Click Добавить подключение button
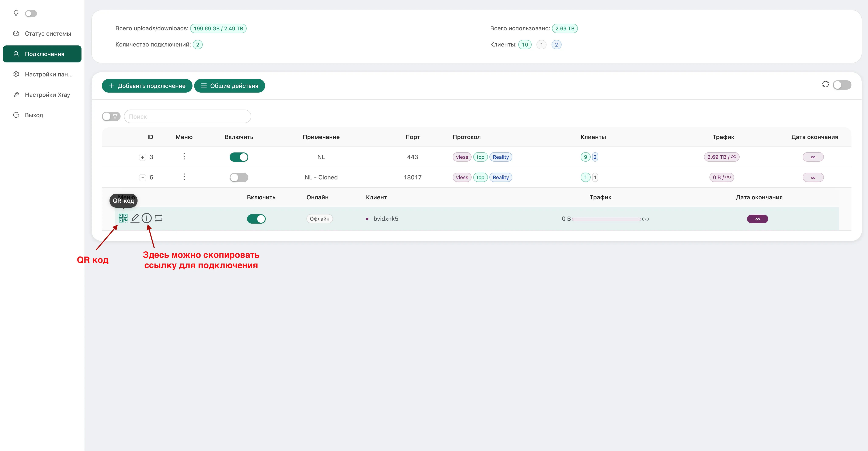The image size is (868, 451). (147, 86)
